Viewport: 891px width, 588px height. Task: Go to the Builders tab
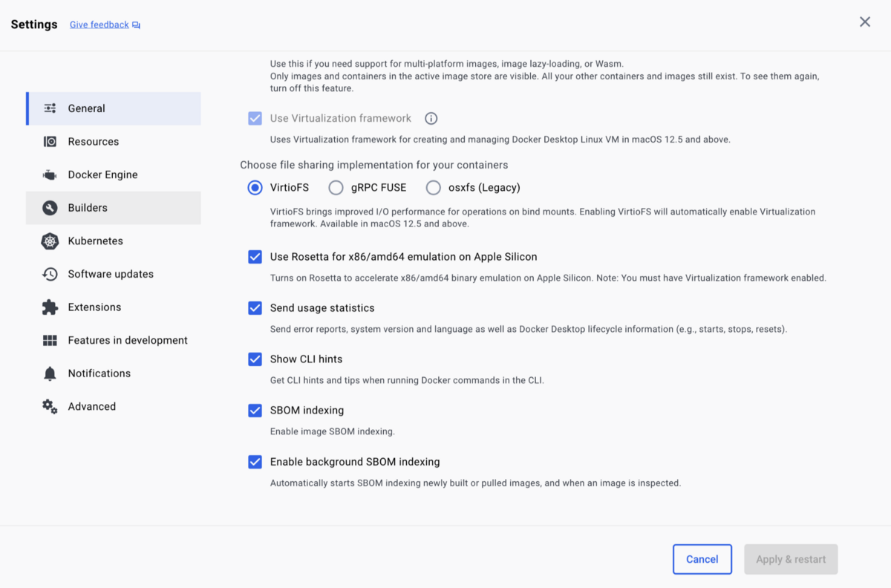114,208
